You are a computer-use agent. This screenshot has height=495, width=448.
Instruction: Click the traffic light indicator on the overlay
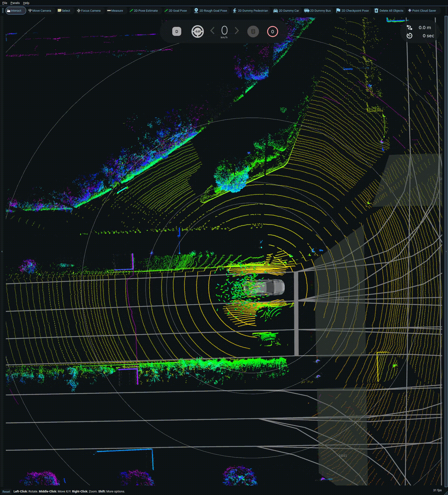(x=253, y=31)
